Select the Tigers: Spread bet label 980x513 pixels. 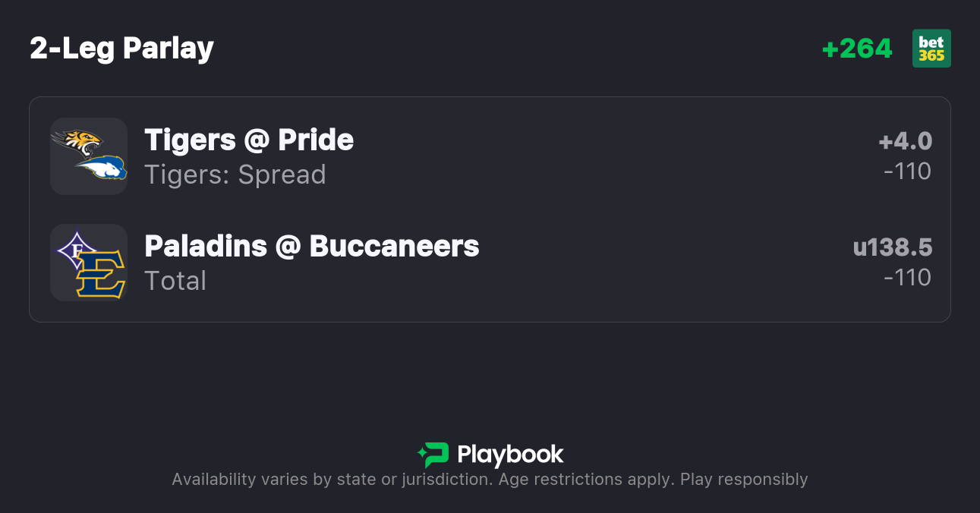click(235, 175)
